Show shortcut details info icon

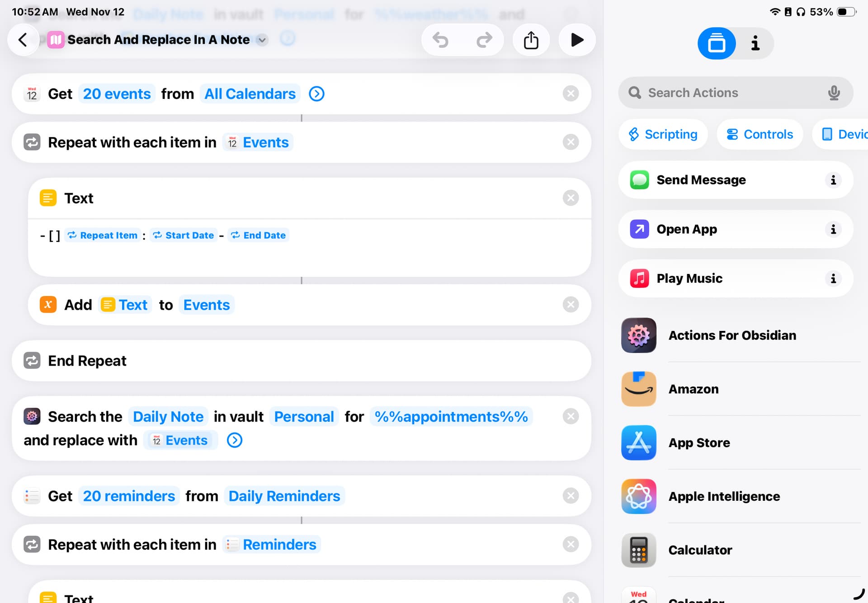tap(755, 43)
